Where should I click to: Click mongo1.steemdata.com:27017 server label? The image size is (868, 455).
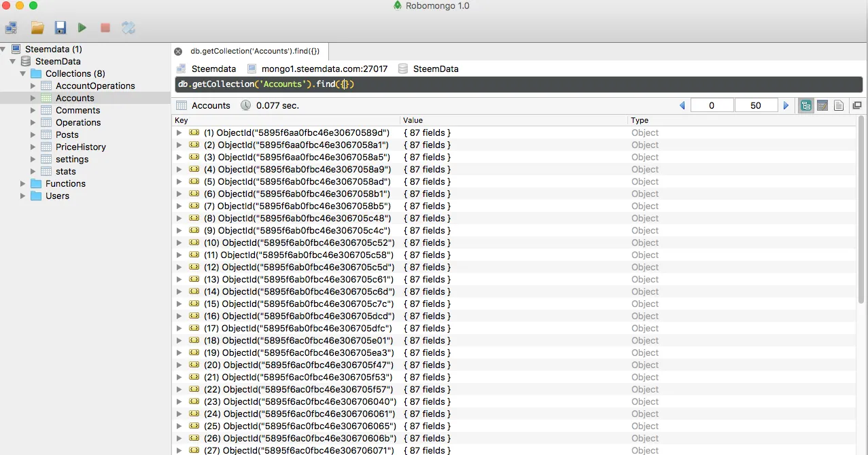pos(324,69)
